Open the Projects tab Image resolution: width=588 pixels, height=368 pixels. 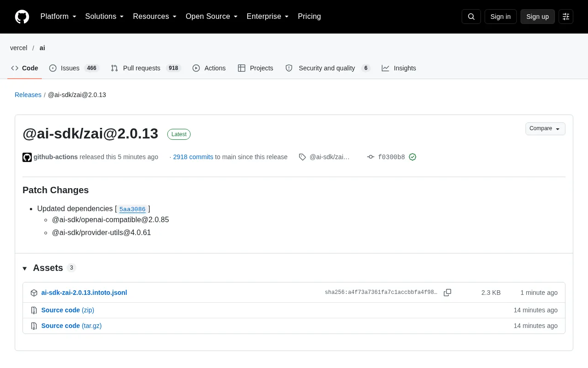coord(255,68)
